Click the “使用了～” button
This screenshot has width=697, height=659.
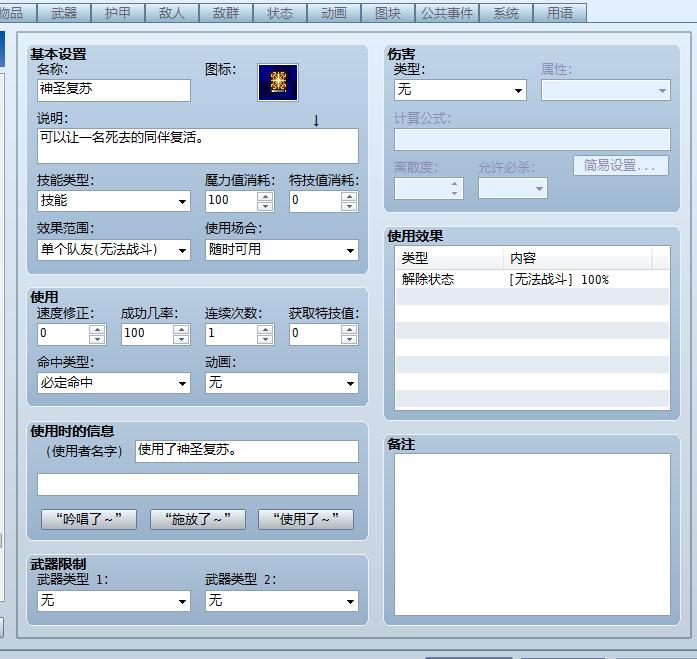point(306,519)
